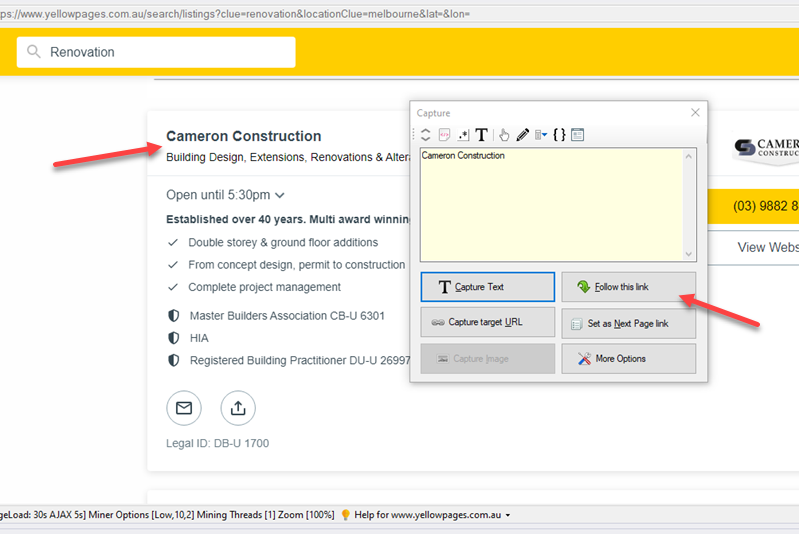Click the form layout icon in Capture toolbar
Viewport: 799px width, 534px height.
pos(577,135)
